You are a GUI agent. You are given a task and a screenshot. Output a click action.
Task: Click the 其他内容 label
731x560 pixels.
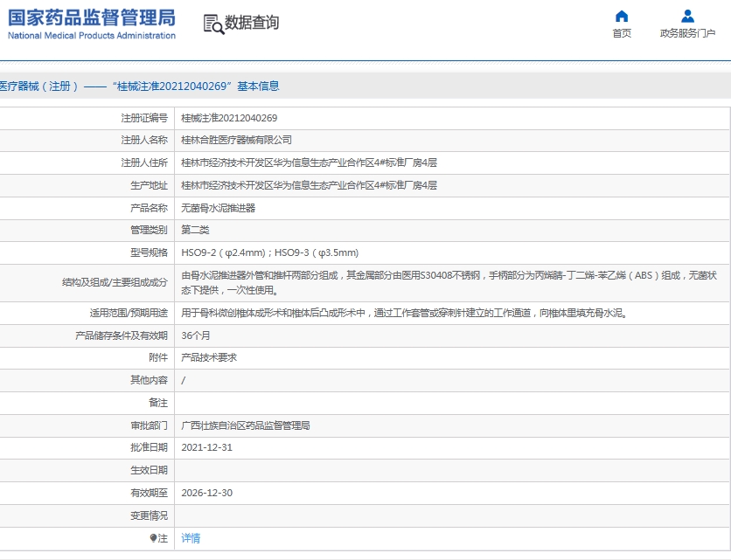pos(149,380)
